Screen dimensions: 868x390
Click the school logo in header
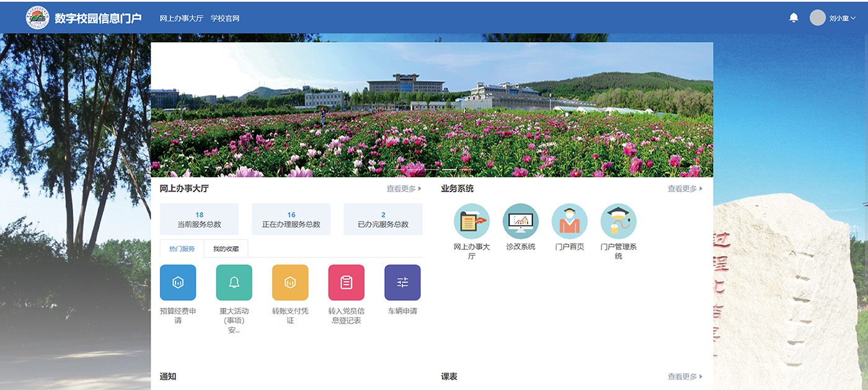37,17
